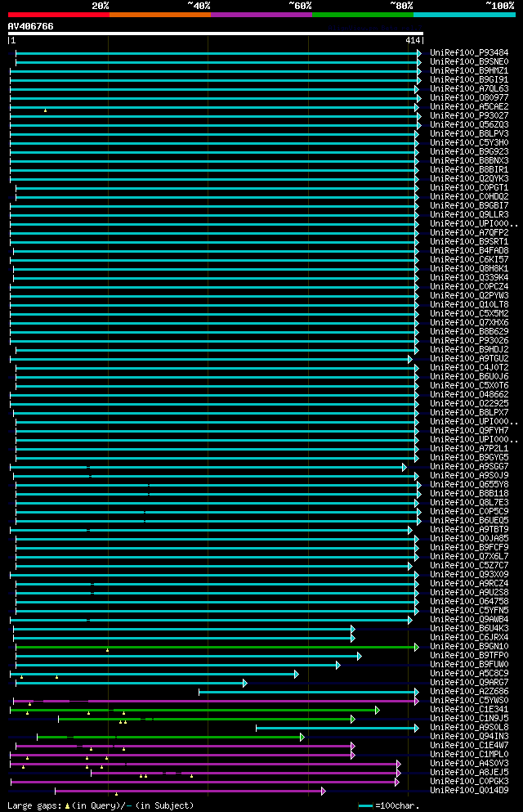The height and width of the screenshot is (812, 523).
Task: Click the white query bar spanning 1 to 414
Action: (x=215, y=34)
